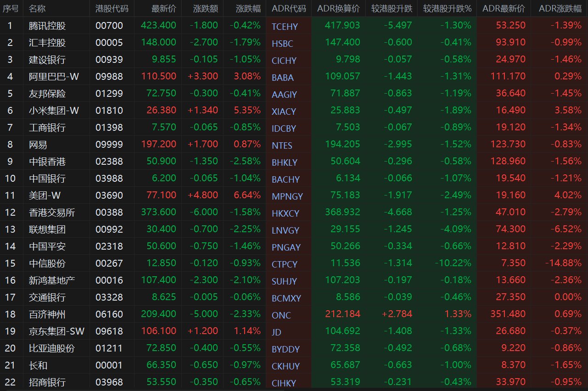
Task: Click the 京东集团-SW stock name
Action: click(56, 331)
